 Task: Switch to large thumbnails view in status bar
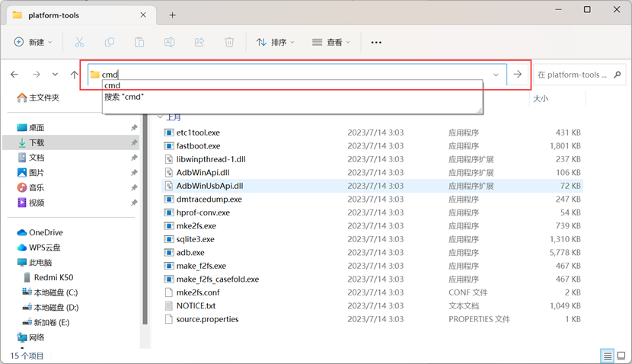click(x=621, y=356)
